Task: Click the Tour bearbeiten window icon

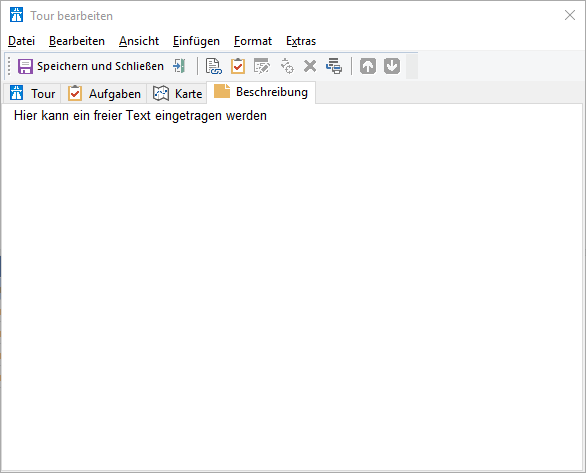Action: (x=16, y=15)
